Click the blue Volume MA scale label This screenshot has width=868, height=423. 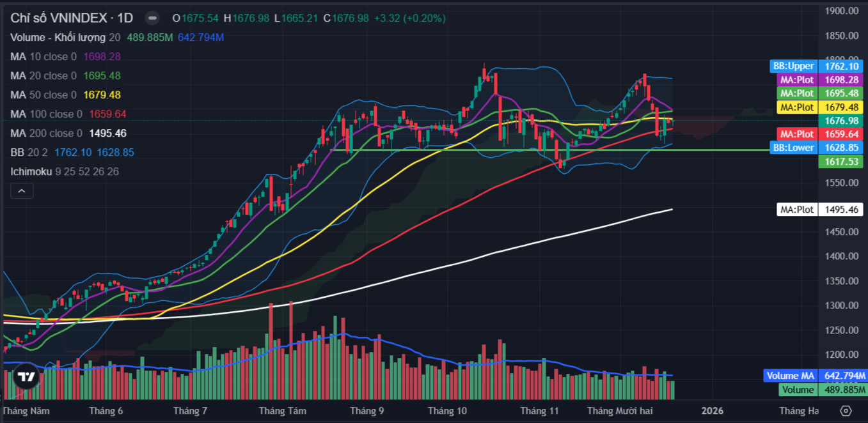coord(814,376)
